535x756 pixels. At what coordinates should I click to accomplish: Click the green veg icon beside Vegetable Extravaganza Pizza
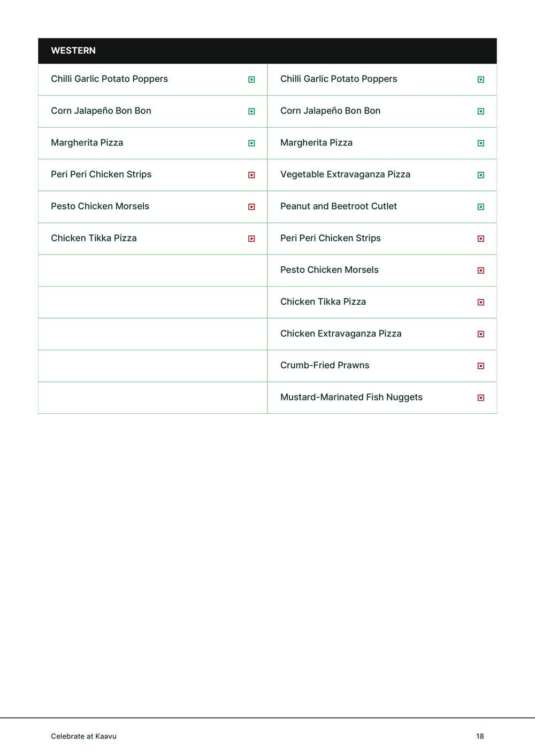tap(480, 175)
